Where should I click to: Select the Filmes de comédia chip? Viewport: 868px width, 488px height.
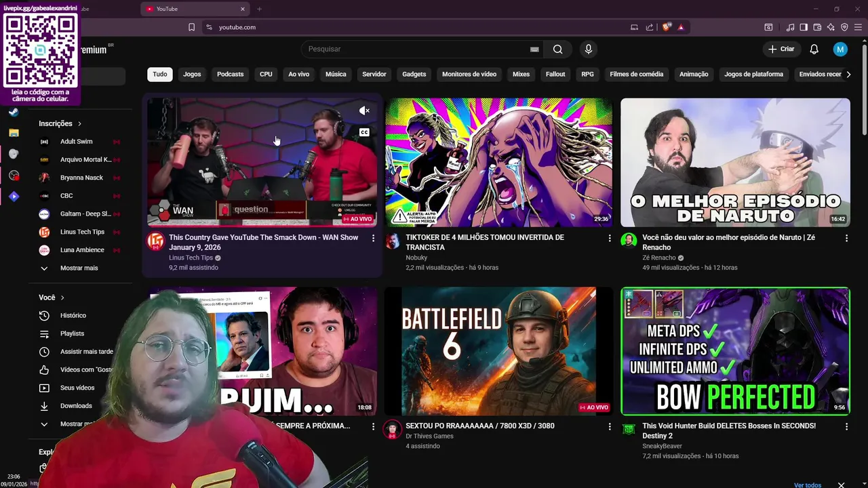tap(637, 74)
